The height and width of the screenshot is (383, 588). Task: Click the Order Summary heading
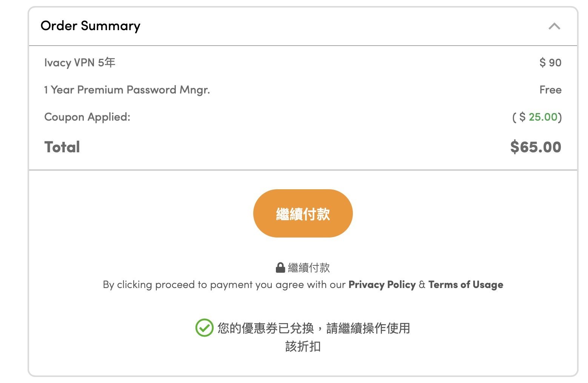[x=91, y=26]
